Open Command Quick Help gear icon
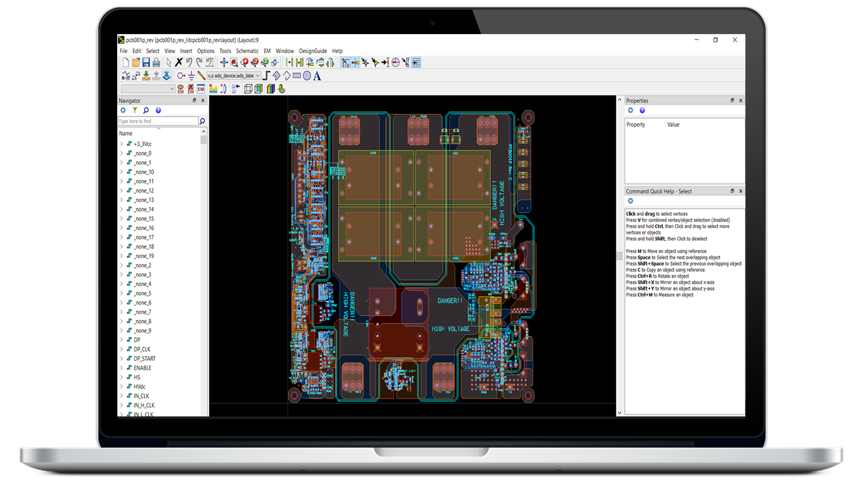Screen dimensions: 868x488 (x=630, y=201)
